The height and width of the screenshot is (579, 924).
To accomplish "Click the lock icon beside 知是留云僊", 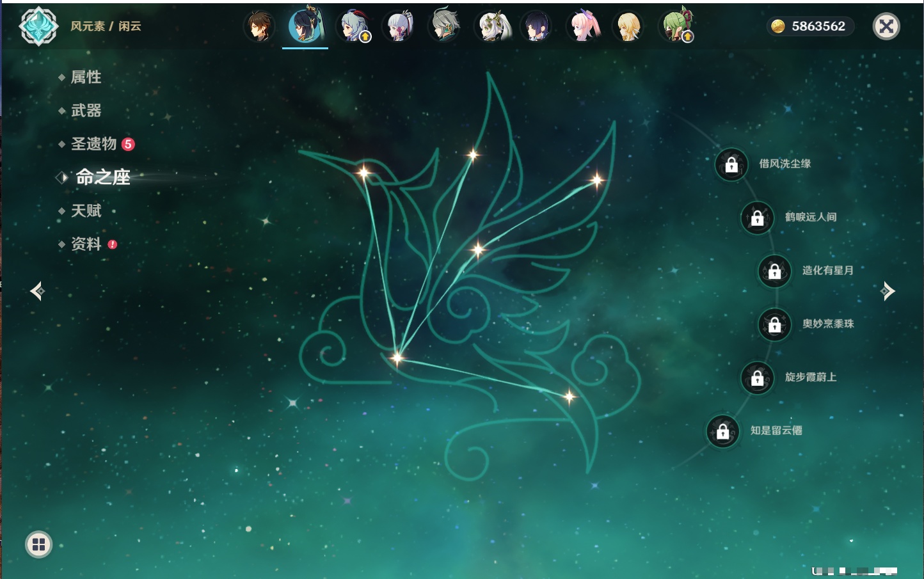I will (x=723, y=431).
